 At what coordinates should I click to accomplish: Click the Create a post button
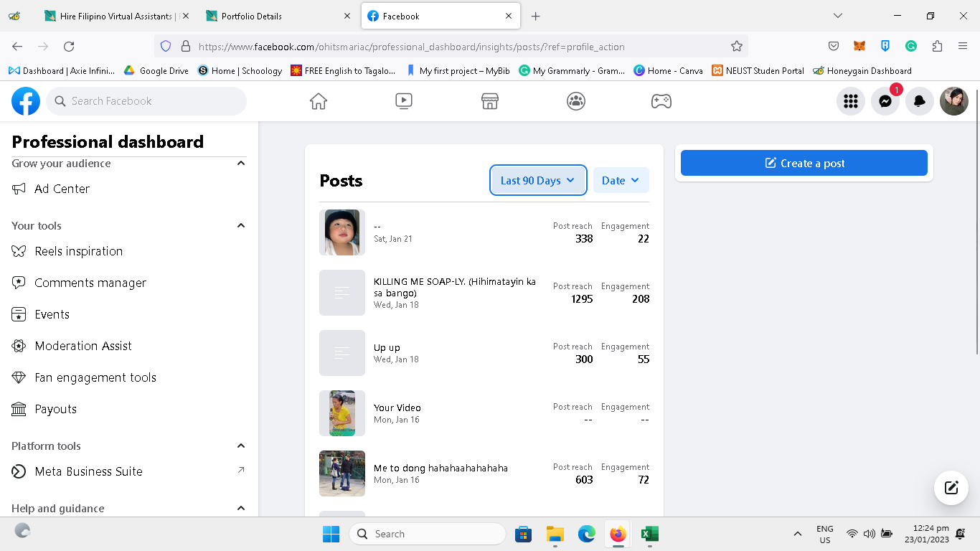(804, 163)
